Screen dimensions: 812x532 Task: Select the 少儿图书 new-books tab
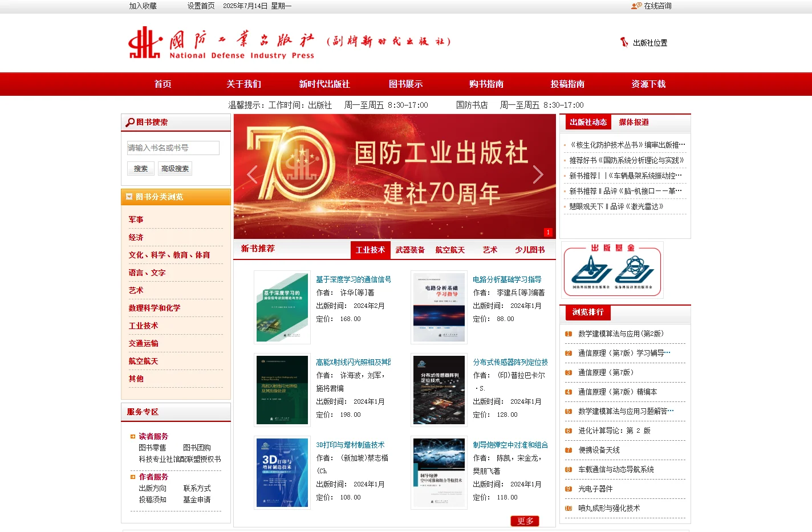click(x=530, y=250)
